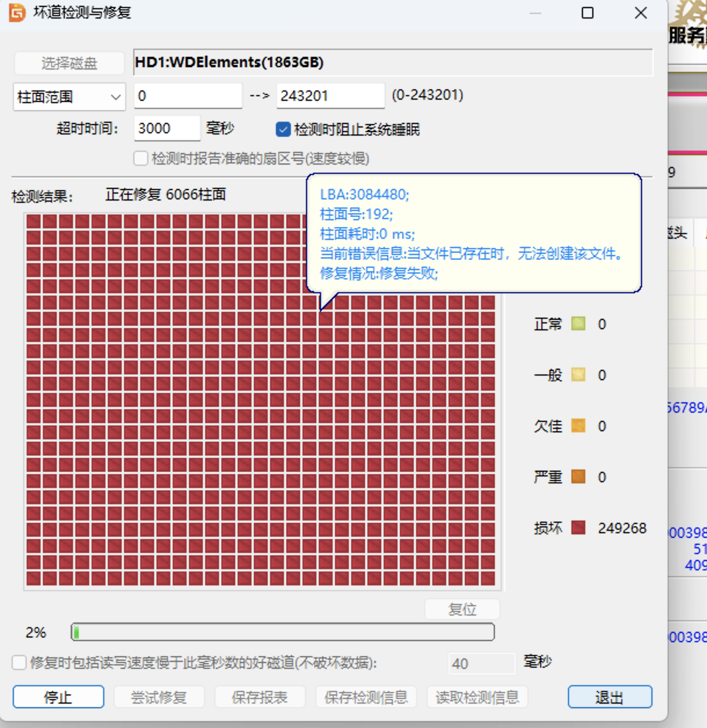This screenshot has width=707, height=728.
Task: Click the DiskGenius app icon in title bar
Action: (x=17, y=13)
